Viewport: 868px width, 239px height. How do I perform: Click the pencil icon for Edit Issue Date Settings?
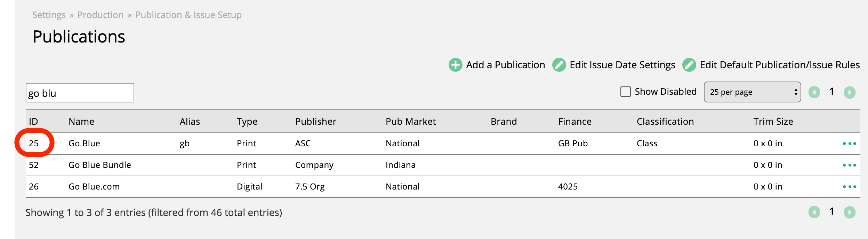click(559, 65)
